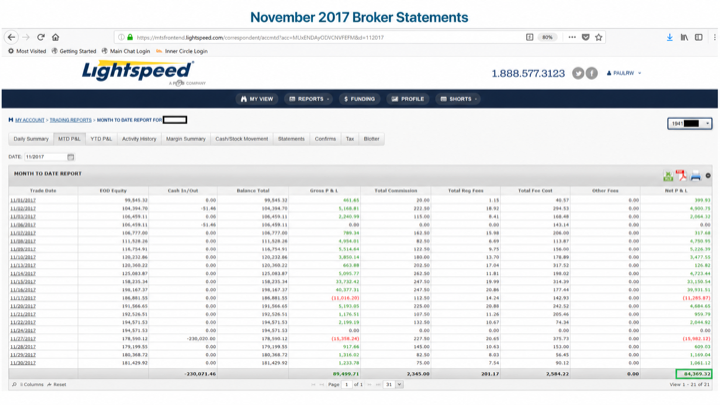720x405 pixels.
Task: Open the browser library icon
Action: tap(684, 37)
